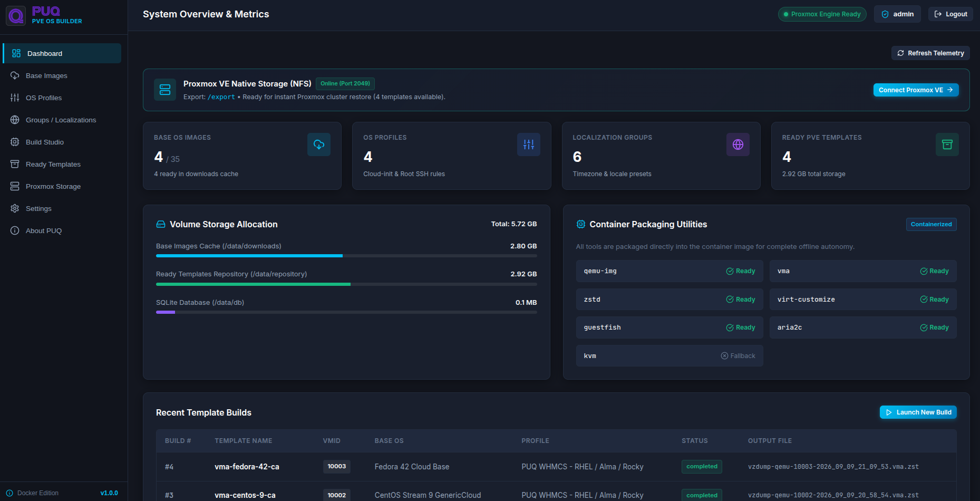Image resolution: width=980 pixels, height=501 pixels.
Task: Log out using the Logout button
Action: point(950,14)
